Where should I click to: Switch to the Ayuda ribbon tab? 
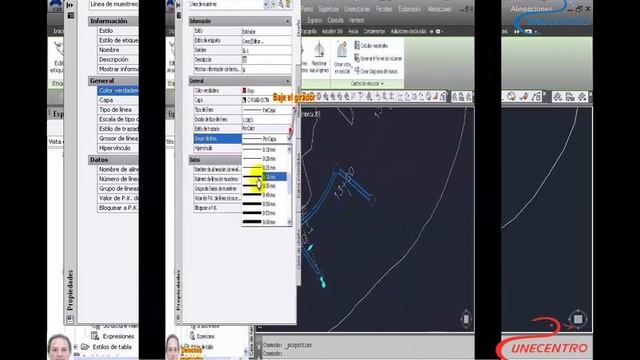click(353, 31)
